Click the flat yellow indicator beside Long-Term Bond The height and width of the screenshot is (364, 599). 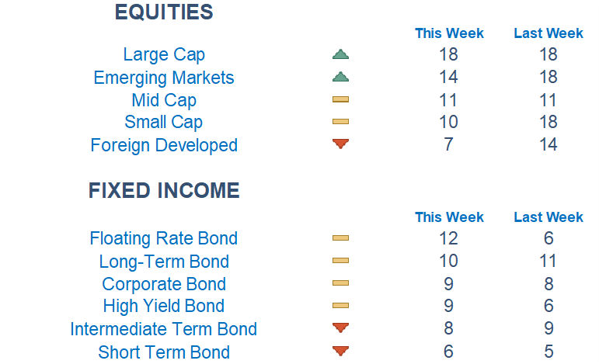(x=340, y=262)
